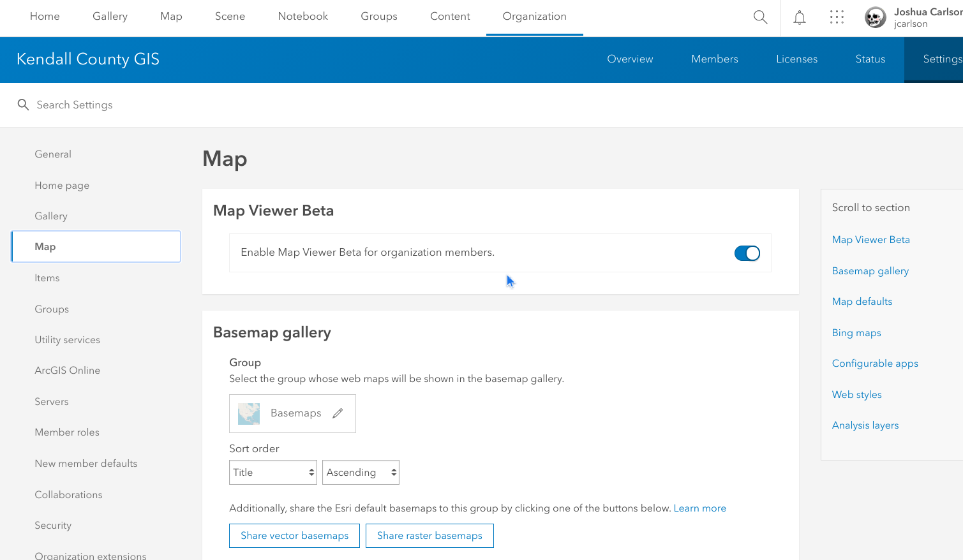This screenshot has width=963, height=560.
Task: Click the Basemaps group thumbnail
Action: (248, 413)
